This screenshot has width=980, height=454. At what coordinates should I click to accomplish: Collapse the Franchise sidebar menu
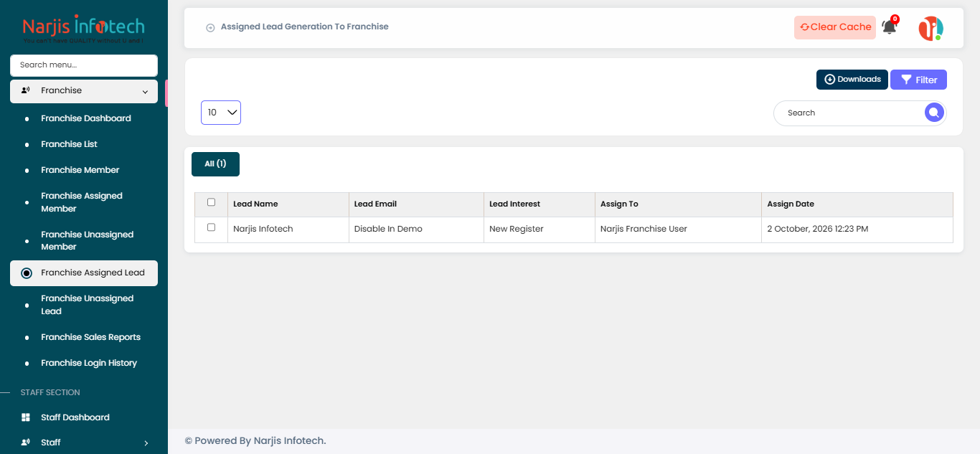point(84,91)
